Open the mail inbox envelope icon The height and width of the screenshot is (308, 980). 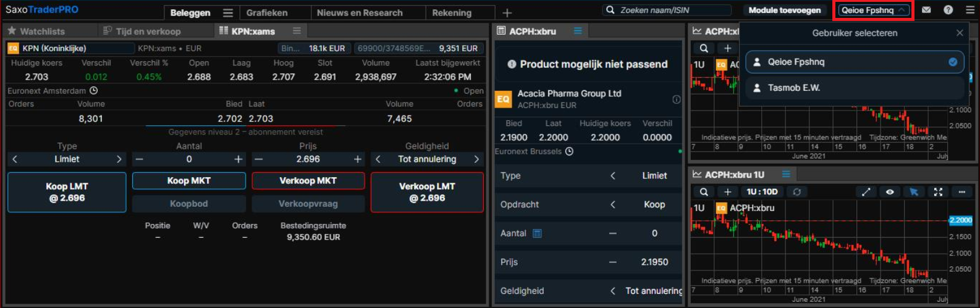pos(926,10)
